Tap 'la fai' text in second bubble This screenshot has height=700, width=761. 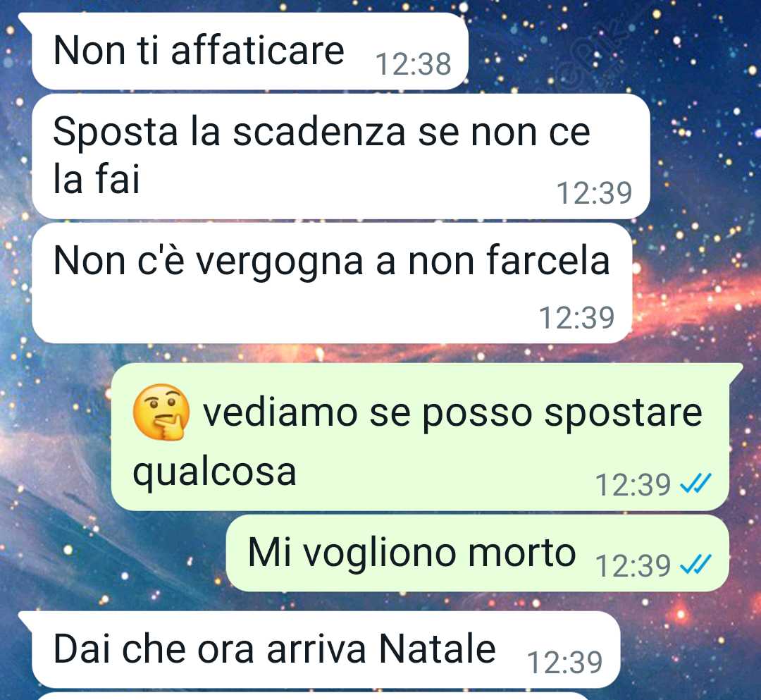tap(96, 178)
